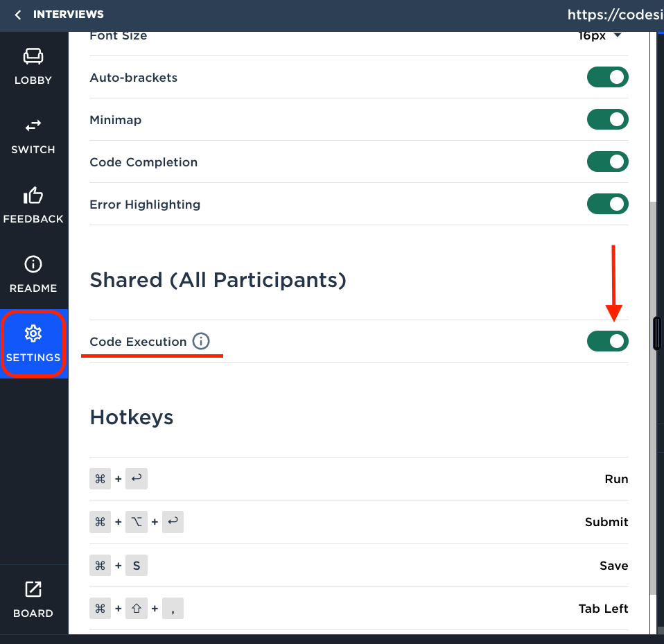Click the Code Execution info icon
The image size is (664, 644).
tap(201, 341)
